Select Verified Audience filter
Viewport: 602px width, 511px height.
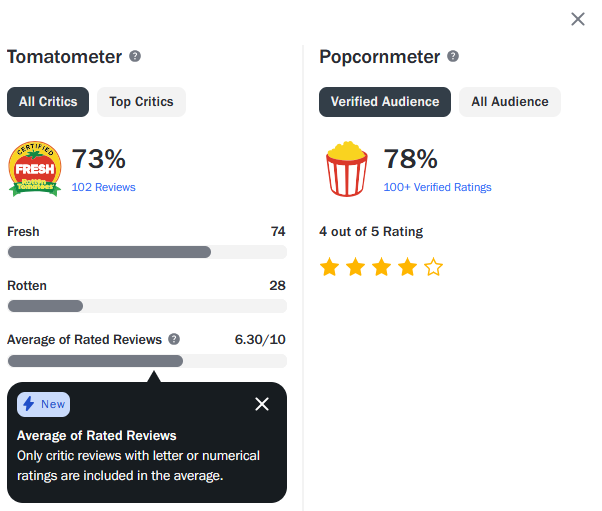coord(385,102)
